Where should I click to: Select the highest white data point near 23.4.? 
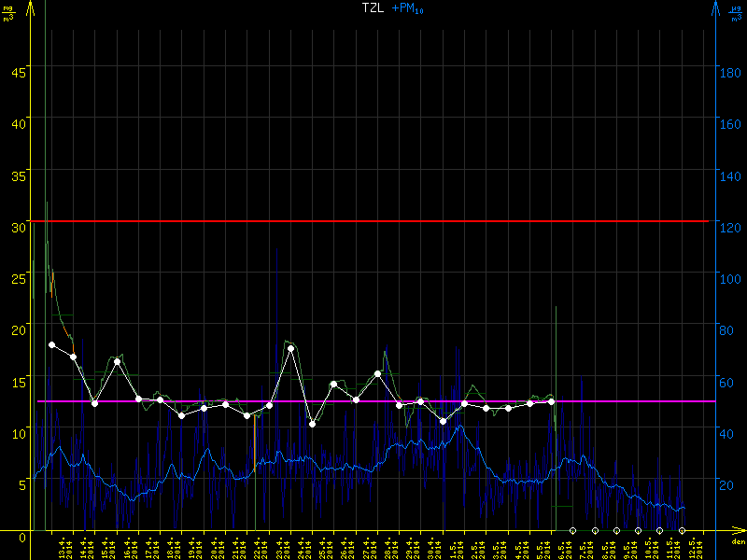click(x=291, y=348)
